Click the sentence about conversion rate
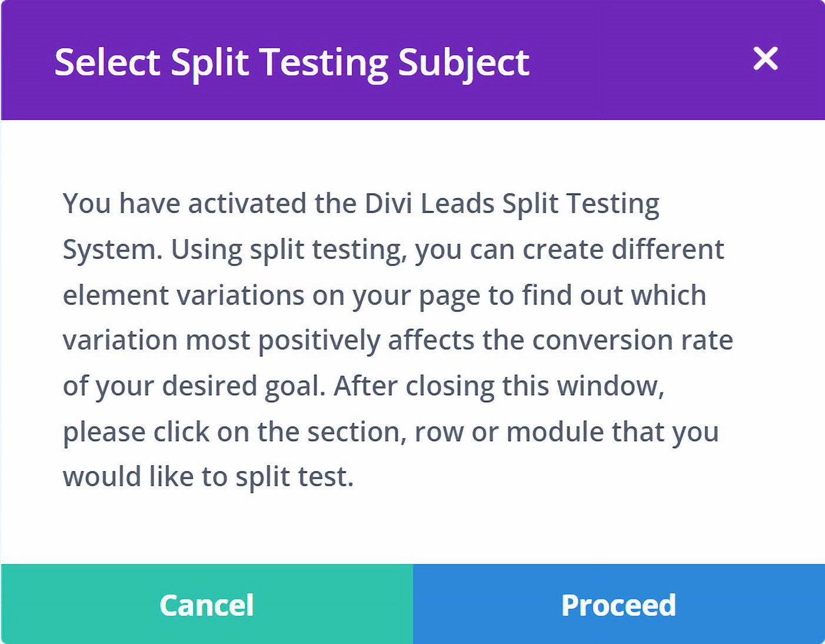Screen dimensions: 825x644 pos(398,340)
